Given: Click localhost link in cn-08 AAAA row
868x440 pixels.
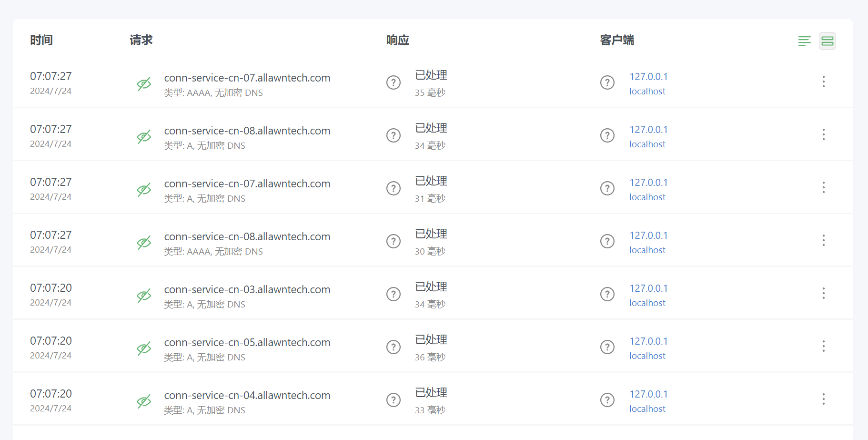Looking at the screenshot, I should [647, 250].
